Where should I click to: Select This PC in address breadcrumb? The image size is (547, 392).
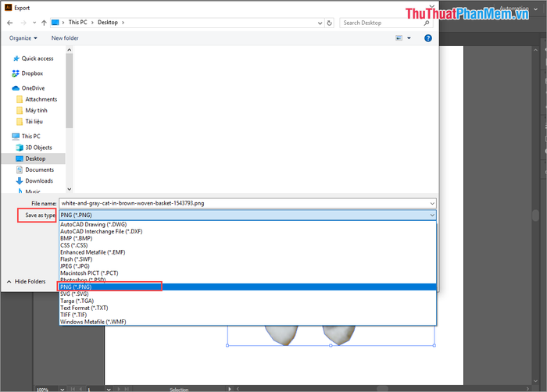click(78, 23)
